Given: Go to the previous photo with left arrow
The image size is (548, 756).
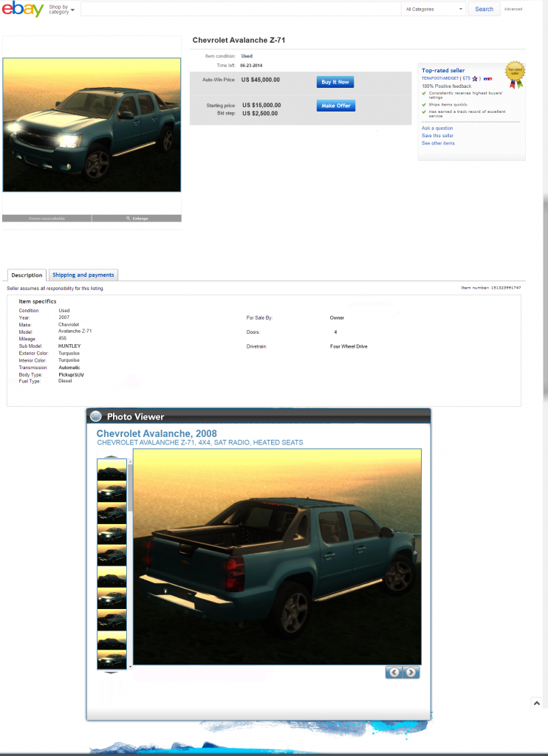Looking at the screenshot, I should coord(394,672).
